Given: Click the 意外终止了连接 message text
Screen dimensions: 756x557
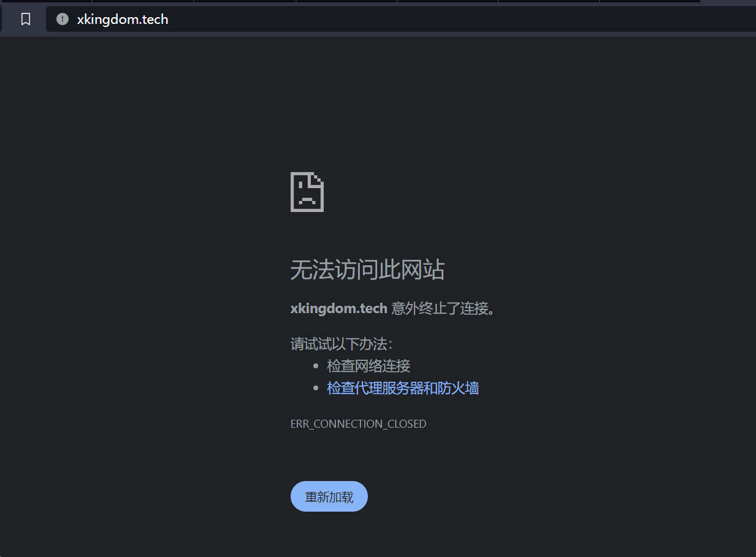Looking at the screenshot, I should tap(442, 308).
